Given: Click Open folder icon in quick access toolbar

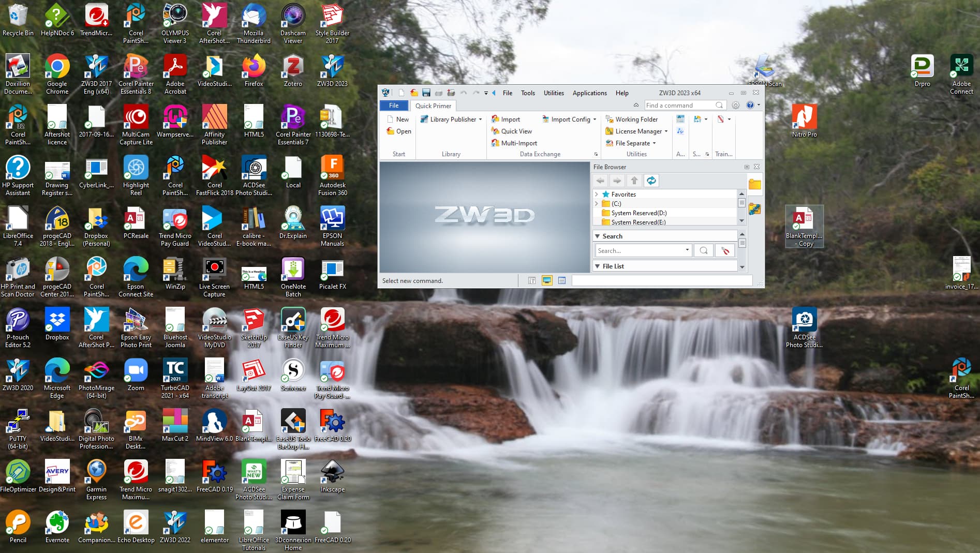Looking at the screenshot, I should 414,93.
